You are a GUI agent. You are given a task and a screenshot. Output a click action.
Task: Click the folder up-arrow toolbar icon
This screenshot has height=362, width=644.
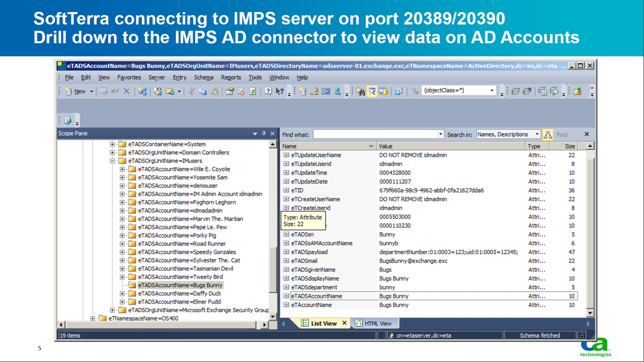[578, 92]
